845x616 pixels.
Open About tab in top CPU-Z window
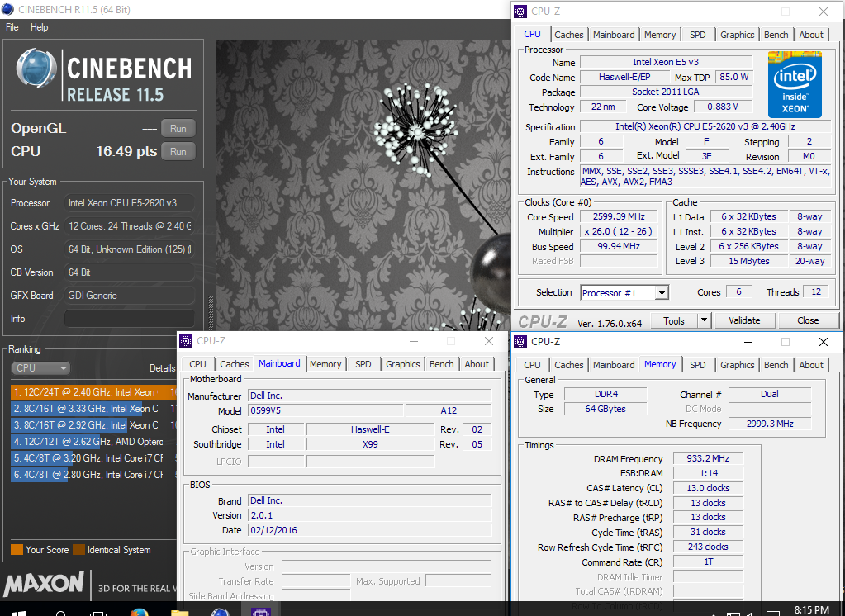(811, 35)
